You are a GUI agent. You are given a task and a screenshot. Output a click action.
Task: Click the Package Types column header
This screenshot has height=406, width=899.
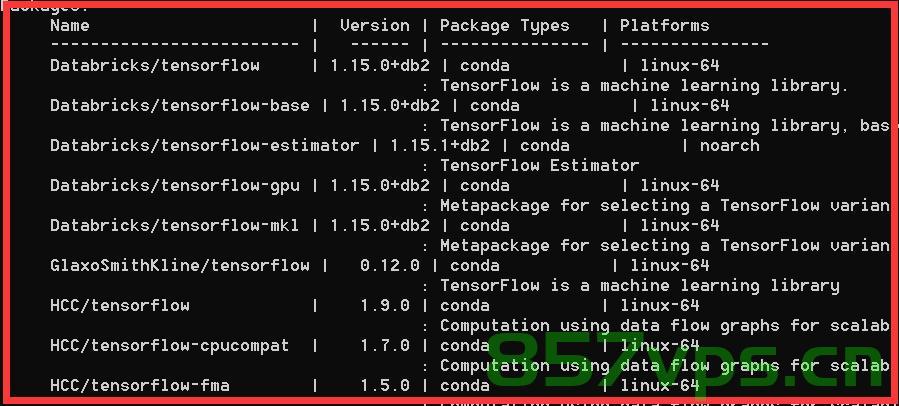pyautogui.click(x=505, y=26)
